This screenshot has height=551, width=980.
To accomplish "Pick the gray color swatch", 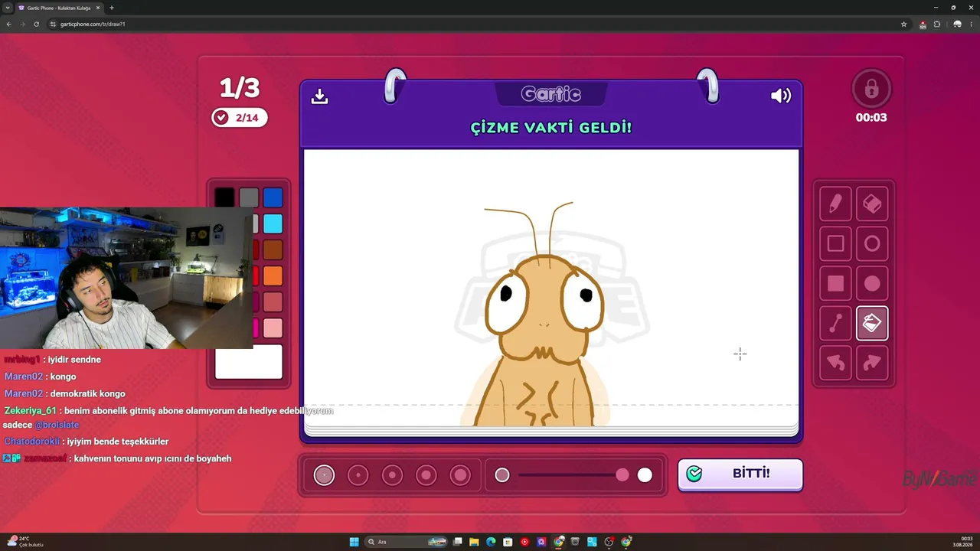I will [249, 197].
